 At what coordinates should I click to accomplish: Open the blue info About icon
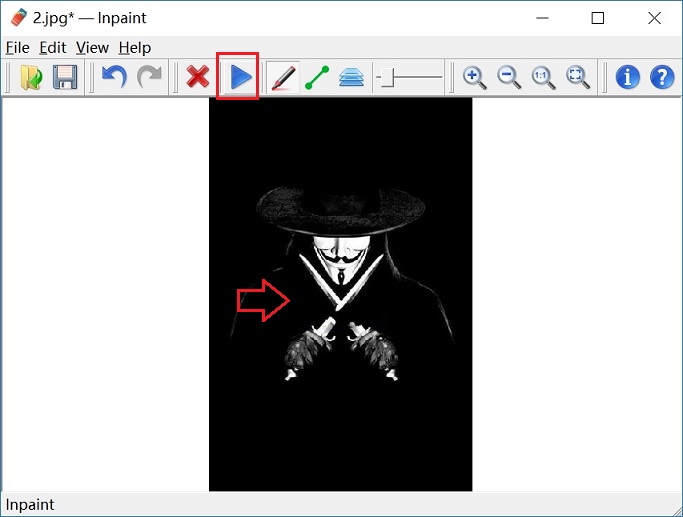tap(627, 77)
